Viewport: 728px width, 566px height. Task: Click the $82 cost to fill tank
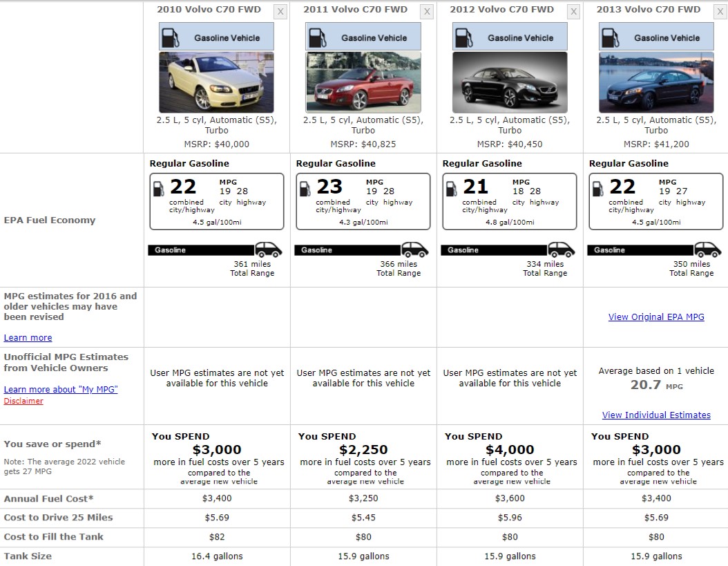[217, 537]
